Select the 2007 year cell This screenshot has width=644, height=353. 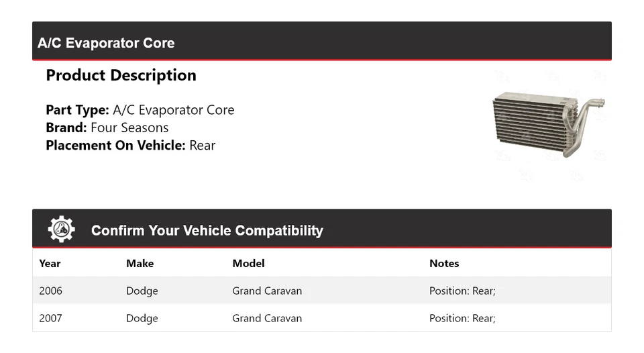50,318
